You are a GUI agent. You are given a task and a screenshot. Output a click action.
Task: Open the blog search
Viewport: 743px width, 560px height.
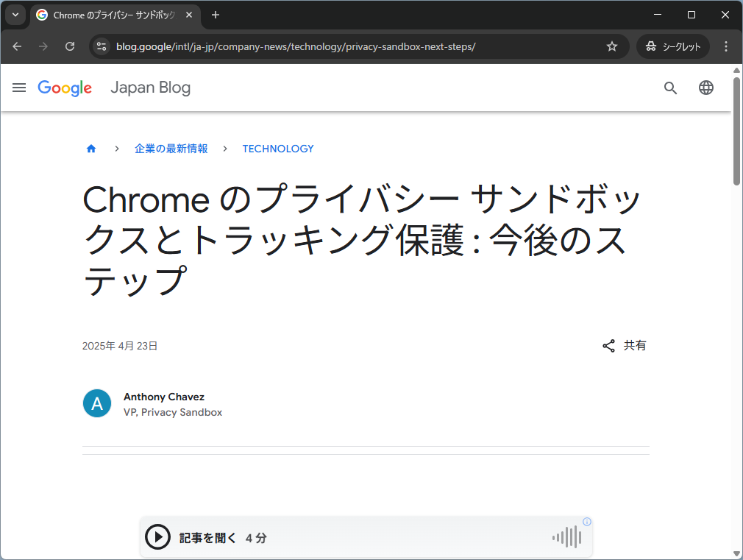670,88
